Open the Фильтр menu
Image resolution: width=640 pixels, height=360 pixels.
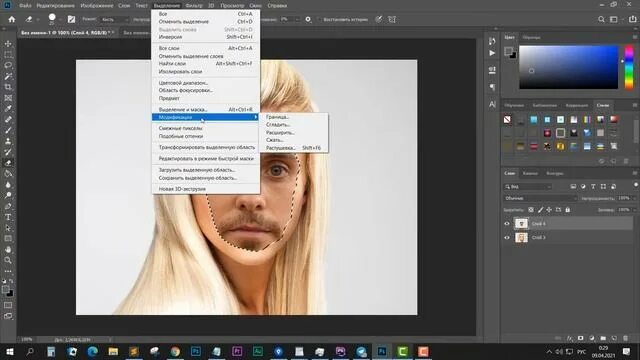click(x=194, y=6)
